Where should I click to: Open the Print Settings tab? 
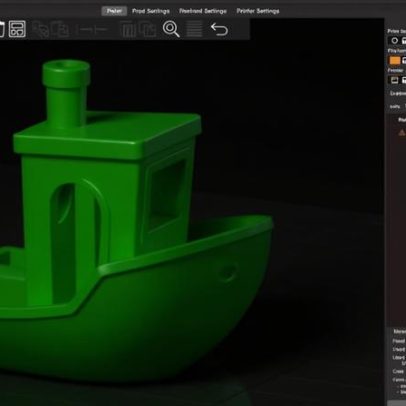[151, 11]
